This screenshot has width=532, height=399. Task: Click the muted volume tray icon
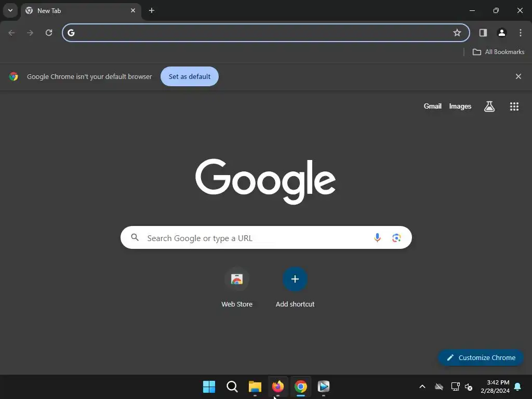[469, 387]
